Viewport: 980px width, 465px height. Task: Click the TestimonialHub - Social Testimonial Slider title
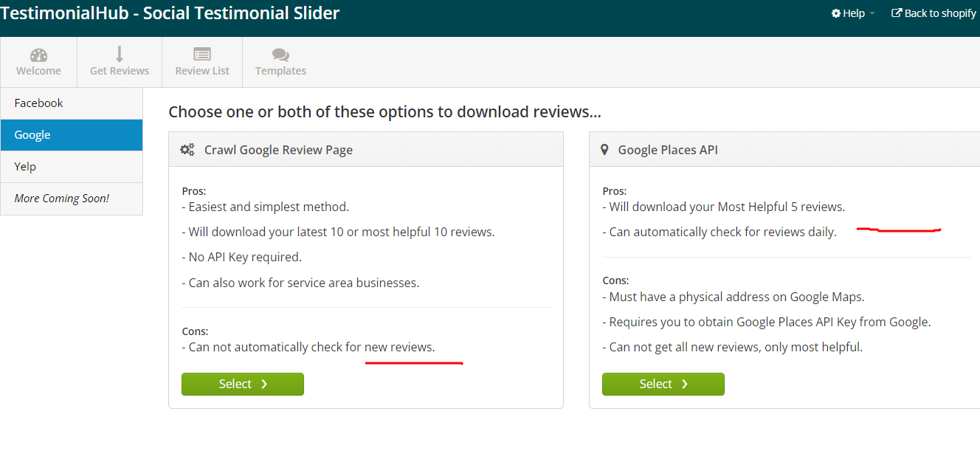(x=170, y=13)
